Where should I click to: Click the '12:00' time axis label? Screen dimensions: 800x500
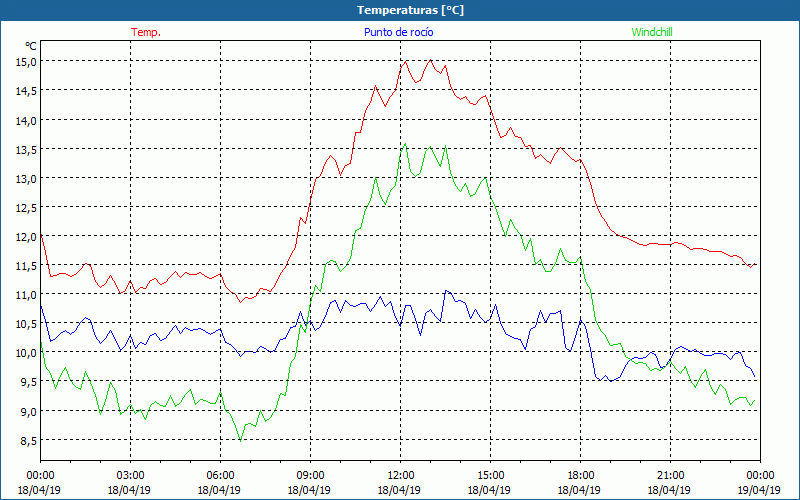coord(401,476)
